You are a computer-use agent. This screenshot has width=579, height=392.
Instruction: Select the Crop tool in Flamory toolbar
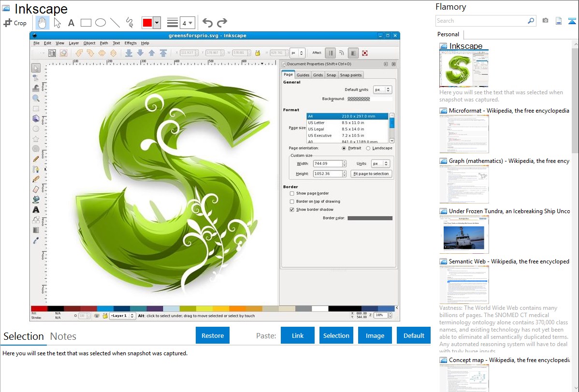(x=15, y=23)
